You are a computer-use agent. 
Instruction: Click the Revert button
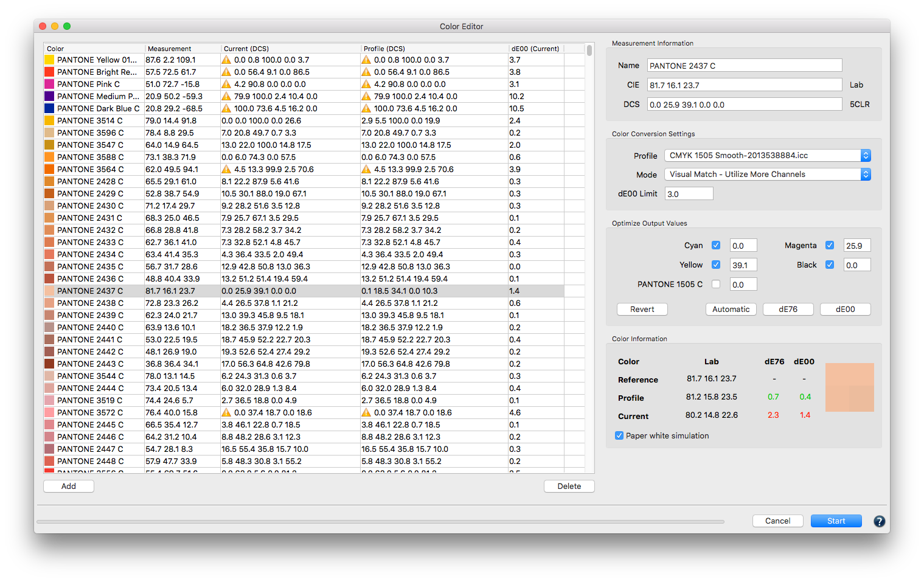coord(642,309)
